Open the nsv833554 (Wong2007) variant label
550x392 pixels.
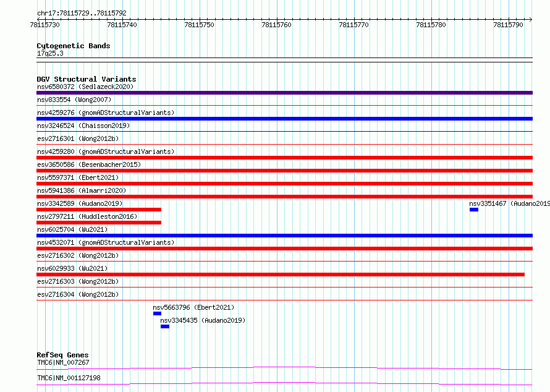[x=74, y=100]
